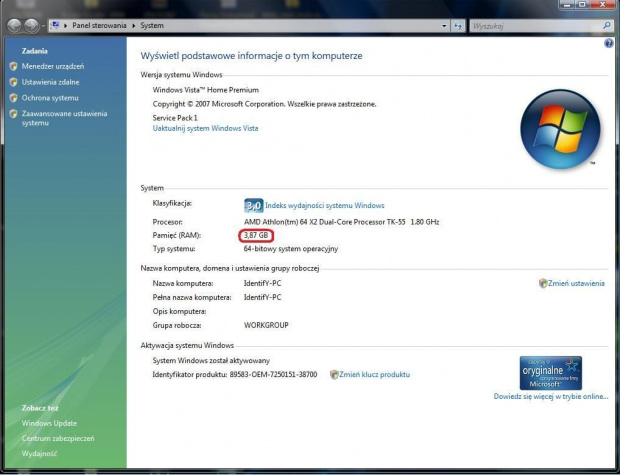This screenshot has width=620, height=475.
Task: Click IdentifY-PC beside Pełna nazwa komputera
Action: (263, 297)
